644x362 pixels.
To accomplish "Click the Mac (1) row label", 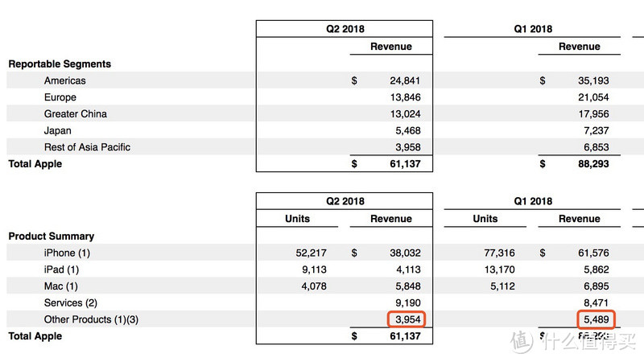I will click(x=61, y=286).
